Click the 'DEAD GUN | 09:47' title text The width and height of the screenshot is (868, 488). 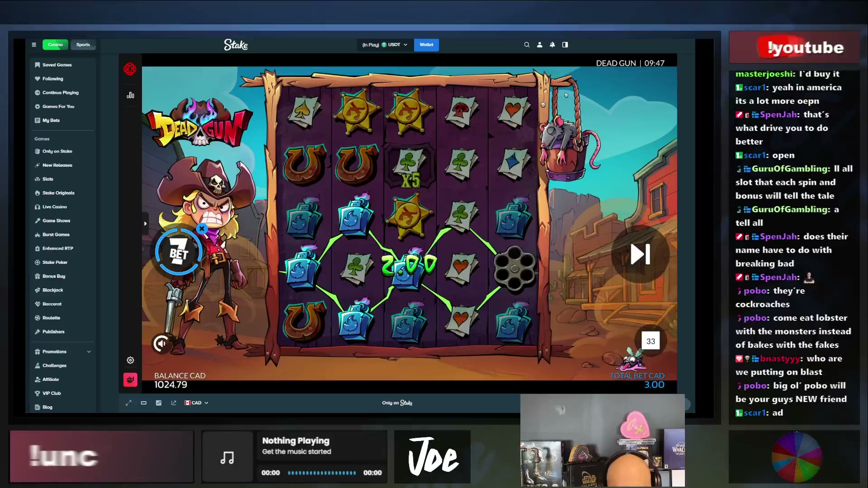tap(630, 63)
